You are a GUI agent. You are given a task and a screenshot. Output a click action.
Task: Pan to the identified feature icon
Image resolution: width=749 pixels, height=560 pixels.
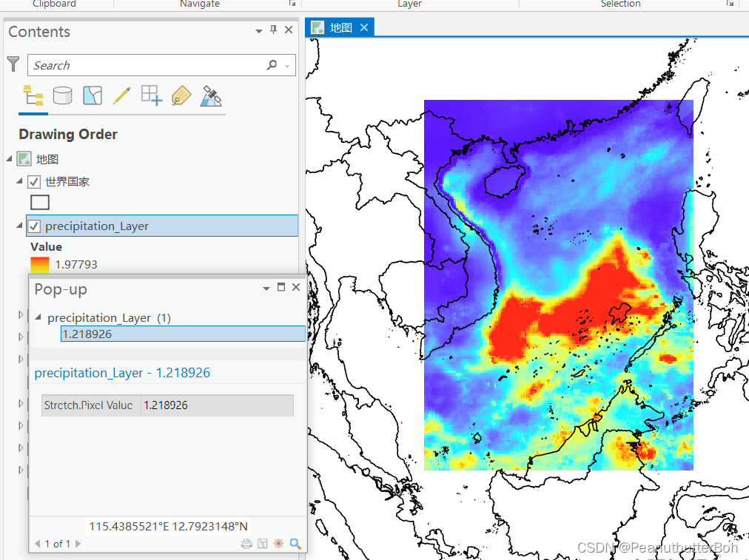pos(261,543)
